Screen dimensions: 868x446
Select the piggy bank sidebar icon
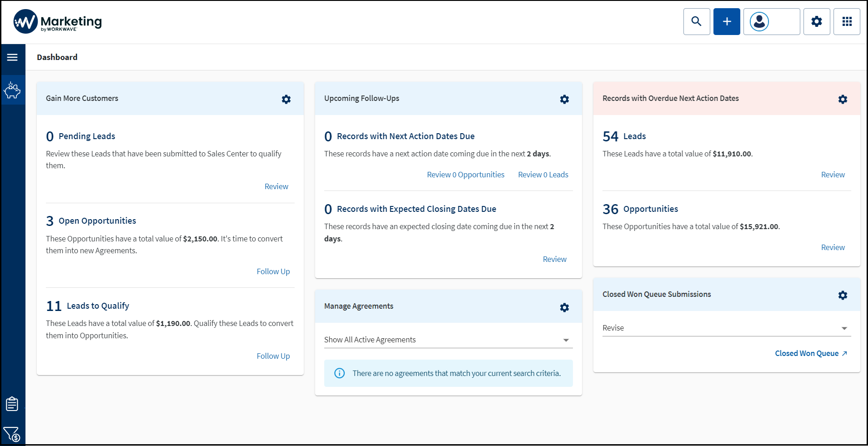click(13, 90)
